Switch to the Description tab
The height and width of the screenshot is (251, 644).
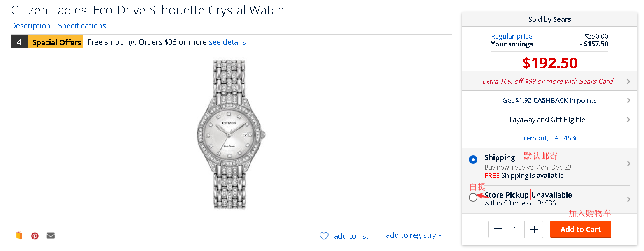[31, 26]
